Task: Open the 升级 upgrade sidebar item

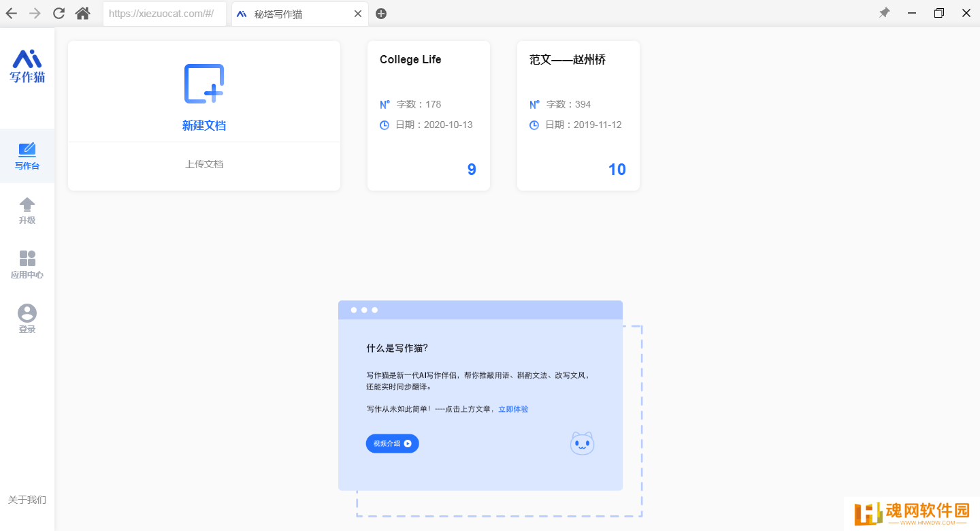Action: 27,210
